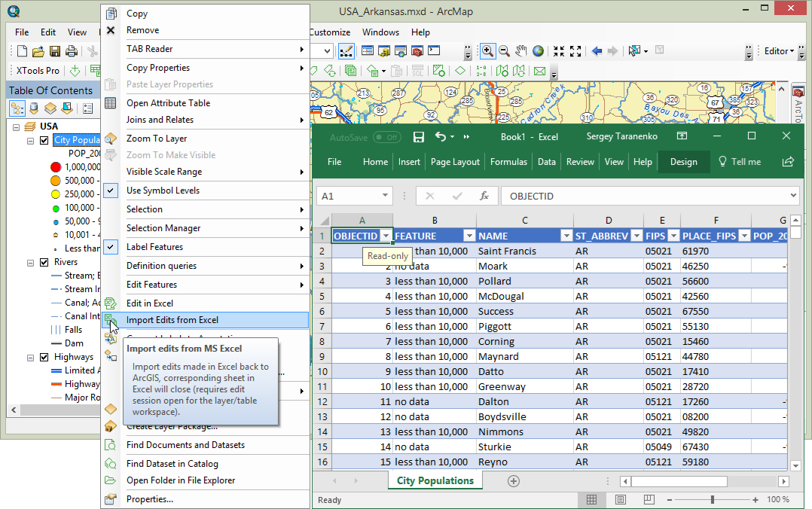
Task: Click the Fixed Zoom Out arrows icon
Action: click(575, 50)
